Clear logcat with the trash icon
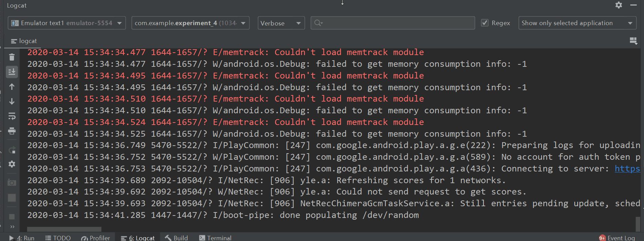Screen dimensions: 644x241 (x=12, y=57)
